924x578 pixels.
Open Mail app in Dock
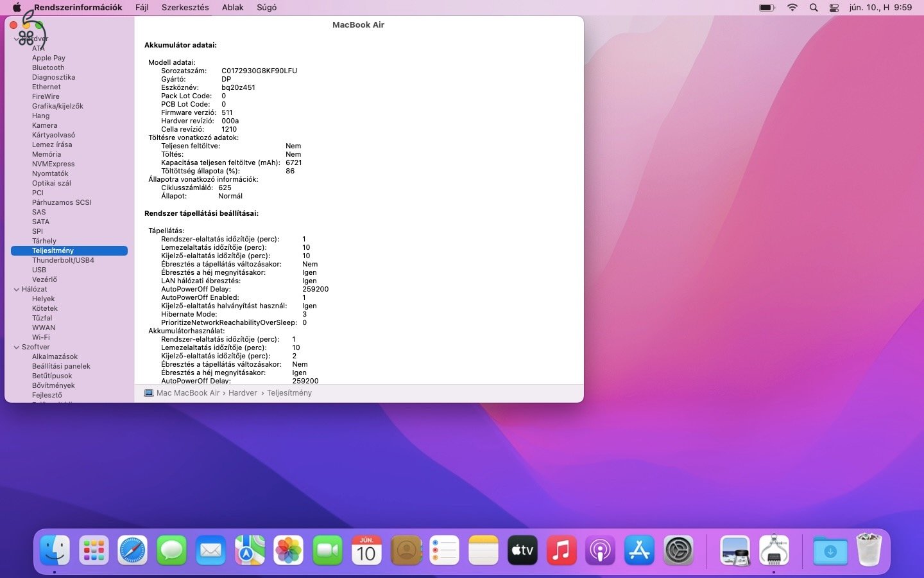point(210,550)
